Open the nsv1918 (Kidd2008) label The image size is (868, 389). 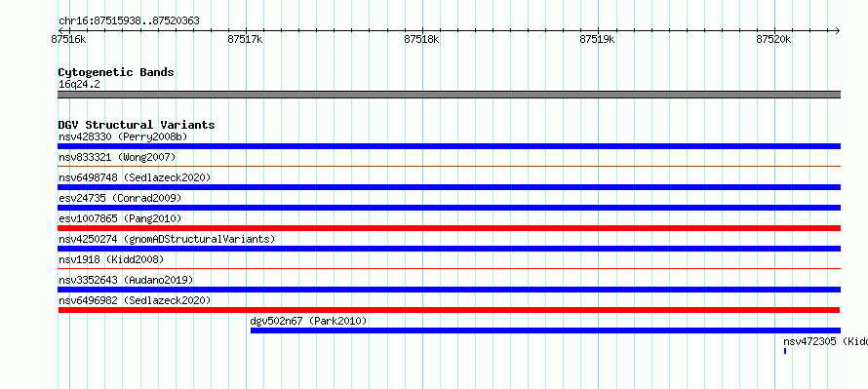click(111, 259)
